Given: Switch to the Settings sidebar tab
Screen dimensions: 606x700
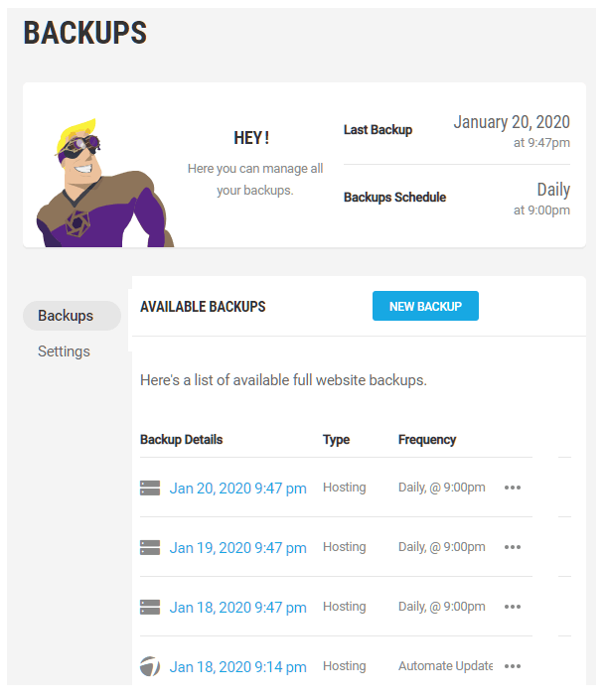Looking at the screenshot, I should (64, 351).
